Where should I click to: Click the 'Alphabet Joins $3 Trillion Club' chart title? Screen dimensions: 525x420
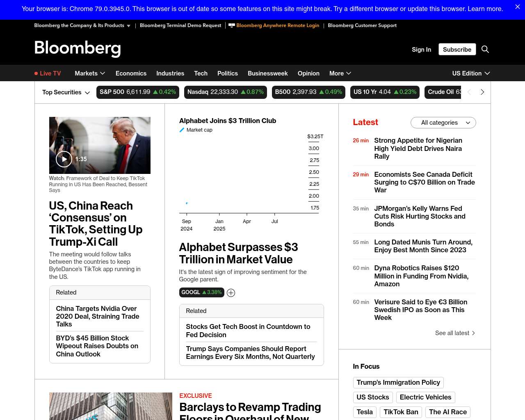(228, 121)
